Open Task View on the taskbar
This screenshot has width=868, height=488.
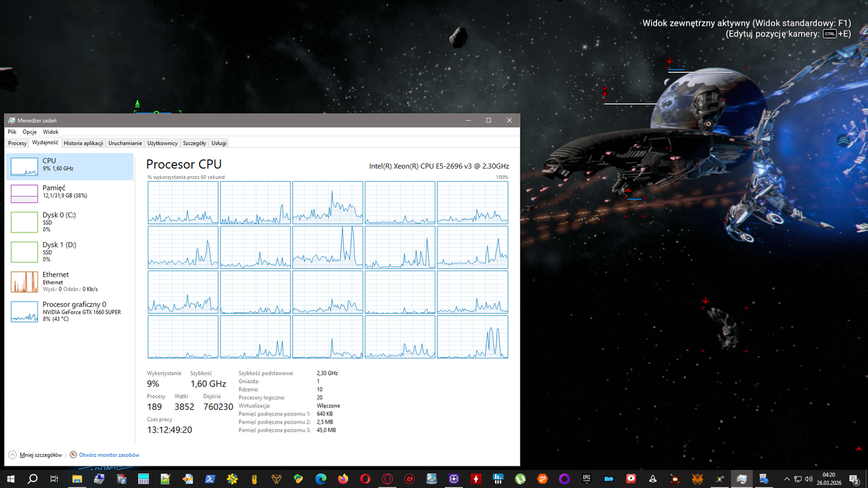pyautogui.click(x=54, y=479)
